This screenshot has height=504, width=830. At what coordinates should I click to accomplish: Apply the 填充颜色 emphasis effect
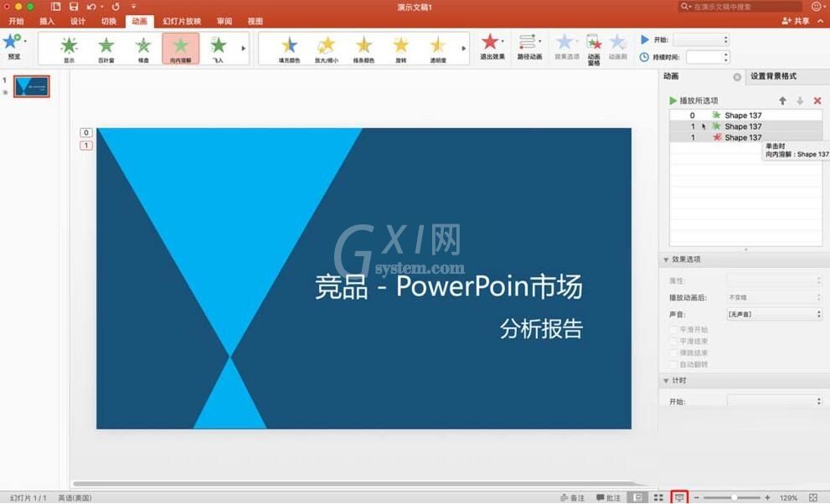point(289,49)
